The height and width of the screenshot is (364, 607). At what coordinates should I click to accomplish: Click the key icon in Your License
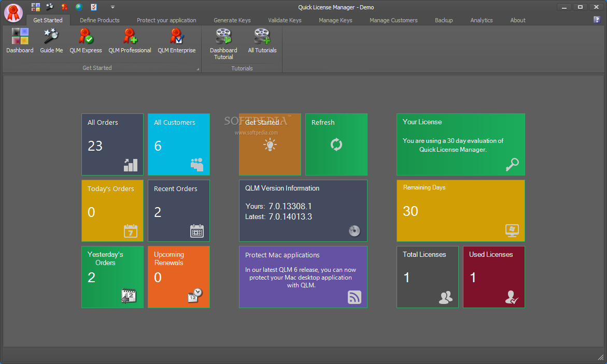(512, 165)
